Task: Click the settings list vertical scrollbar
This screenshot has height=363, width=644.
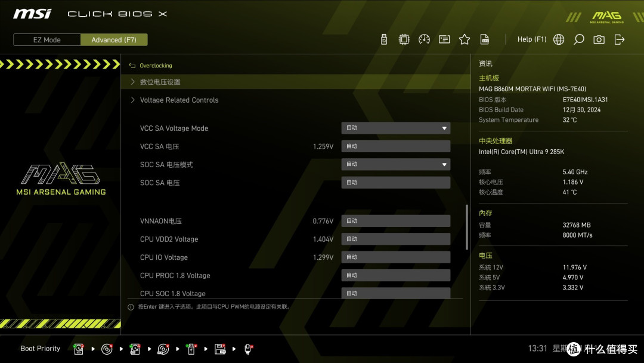Action: click(x=466, y=227)
